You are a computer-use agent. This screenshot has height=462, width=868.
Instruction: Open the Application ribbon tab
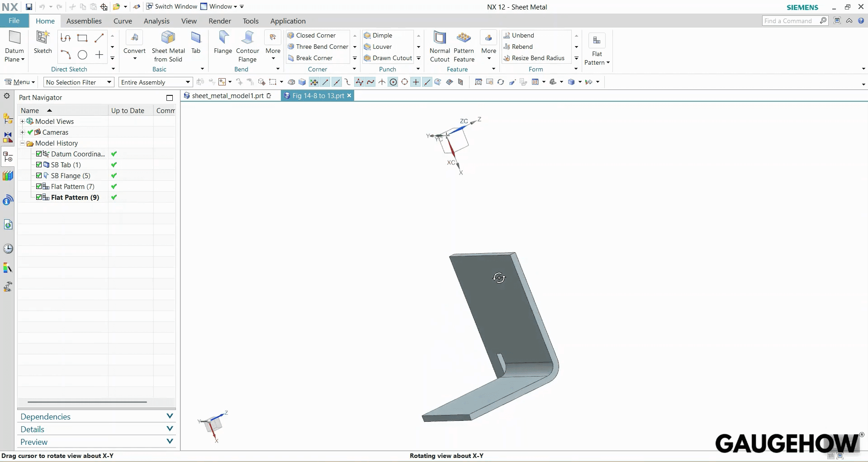click(288, 21)
